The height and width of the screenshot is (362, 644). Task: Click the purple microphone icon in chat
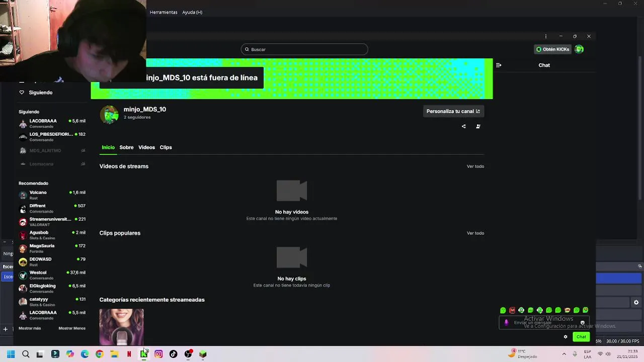(506, 323)
